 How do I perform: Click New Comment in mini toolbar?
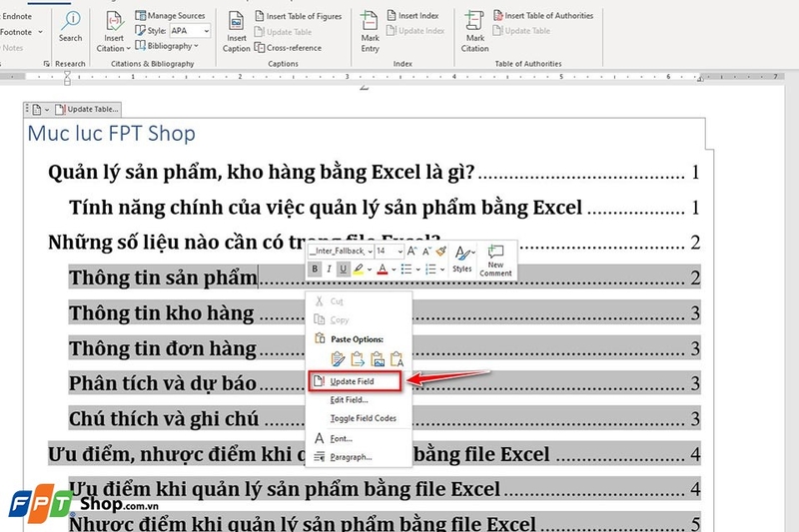click(x=495, y=261)
